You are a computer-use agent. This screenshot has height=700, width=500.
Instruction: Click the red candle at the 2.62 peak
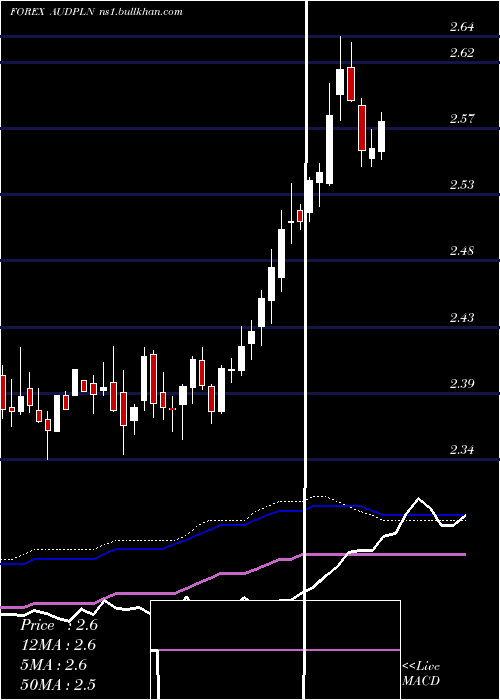[351, 84]
